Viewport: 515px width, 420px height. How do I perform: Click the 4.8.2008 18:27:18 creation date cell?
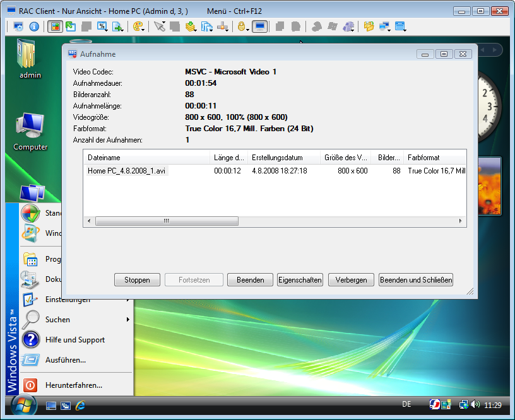click(x=280, y=171)
